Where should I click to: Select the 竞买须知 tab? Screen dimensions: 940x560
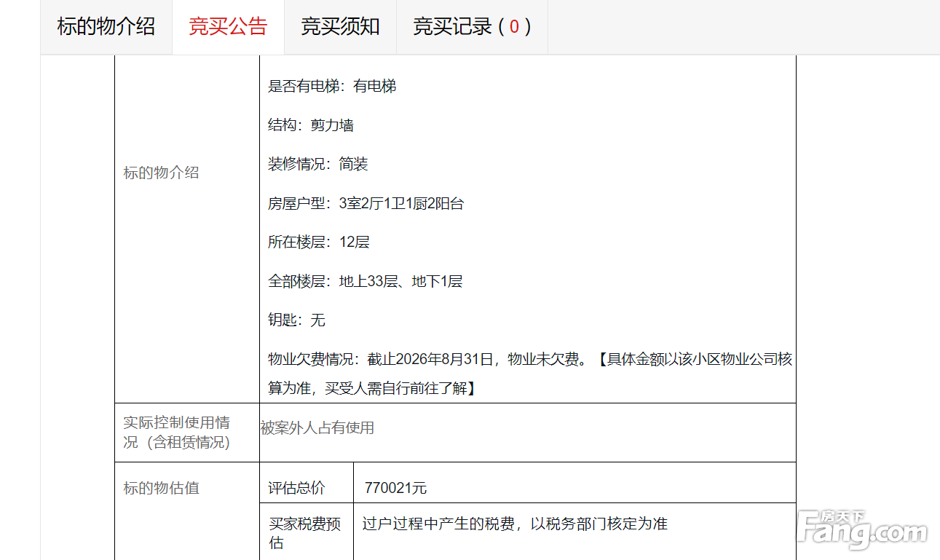coord(340,27)
